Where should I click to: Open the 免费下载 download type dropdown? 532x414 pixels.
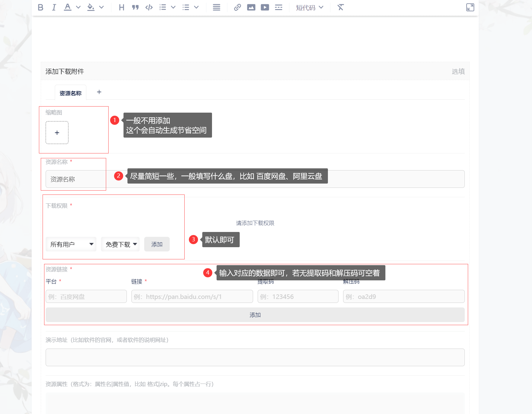pyautogui.click(x=120, y=244)
